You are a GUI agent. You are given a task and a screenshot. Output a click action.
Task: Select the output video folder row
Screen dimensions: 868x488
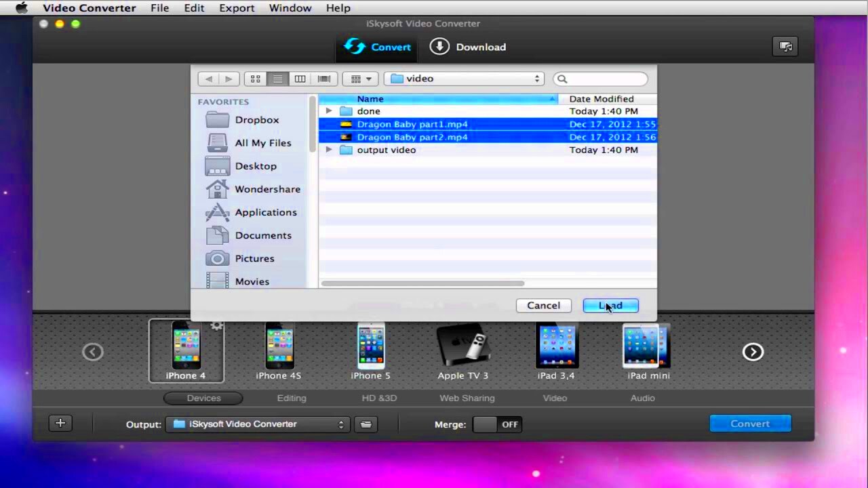pos(488,150)
